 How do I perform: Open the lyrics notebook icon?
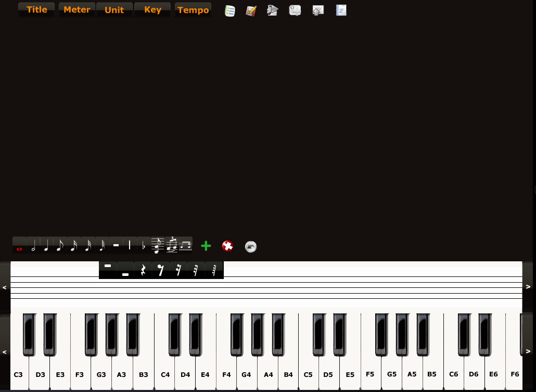coord(341,10)
